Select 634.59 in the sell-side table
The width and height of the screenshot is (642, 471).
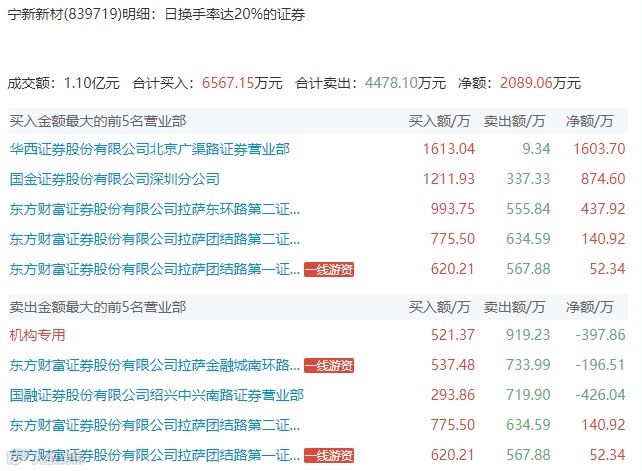point(528,425)
